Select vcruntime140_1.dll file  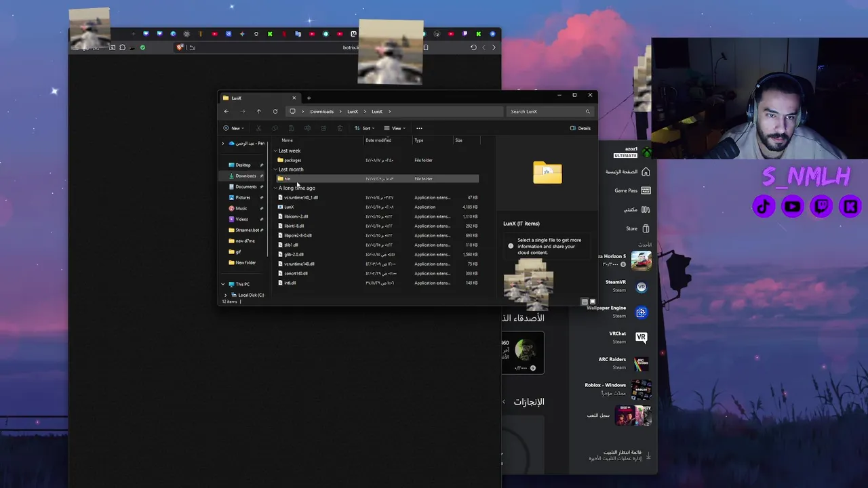(x=377, y=198)
